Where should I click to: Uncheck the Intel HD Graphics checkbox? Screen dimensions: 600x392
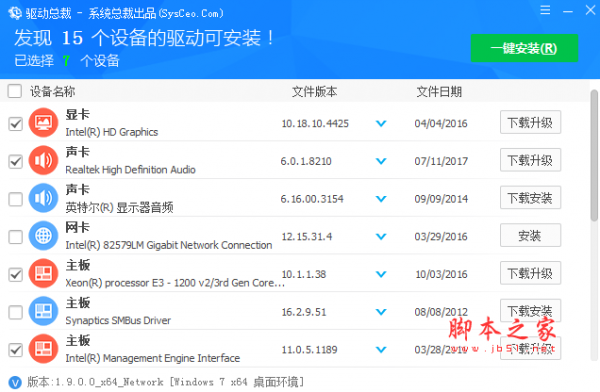coord(15,124)
